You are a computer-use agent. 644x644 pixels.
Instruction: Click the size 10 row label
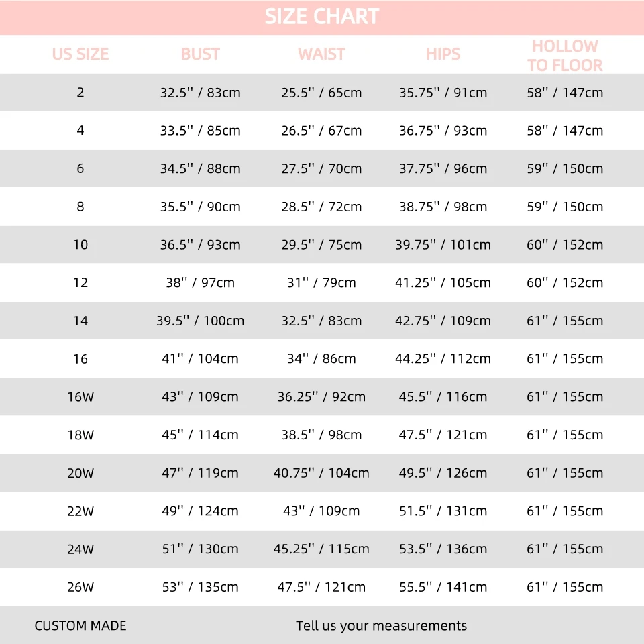80,245
